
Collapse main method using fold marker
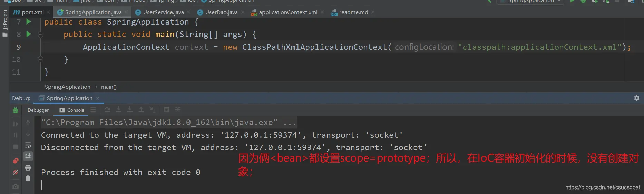pos(40,35)
